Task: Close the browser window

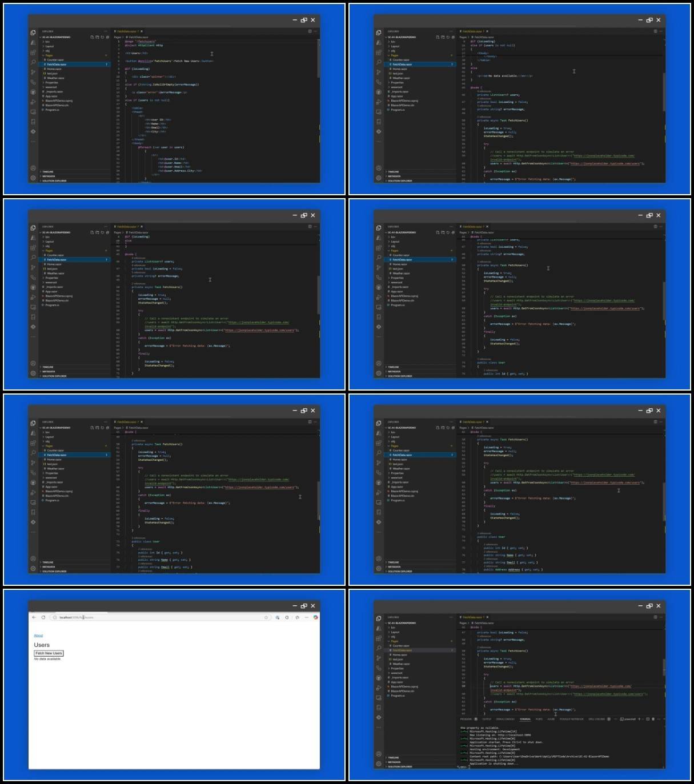Action: click(313, 606)
